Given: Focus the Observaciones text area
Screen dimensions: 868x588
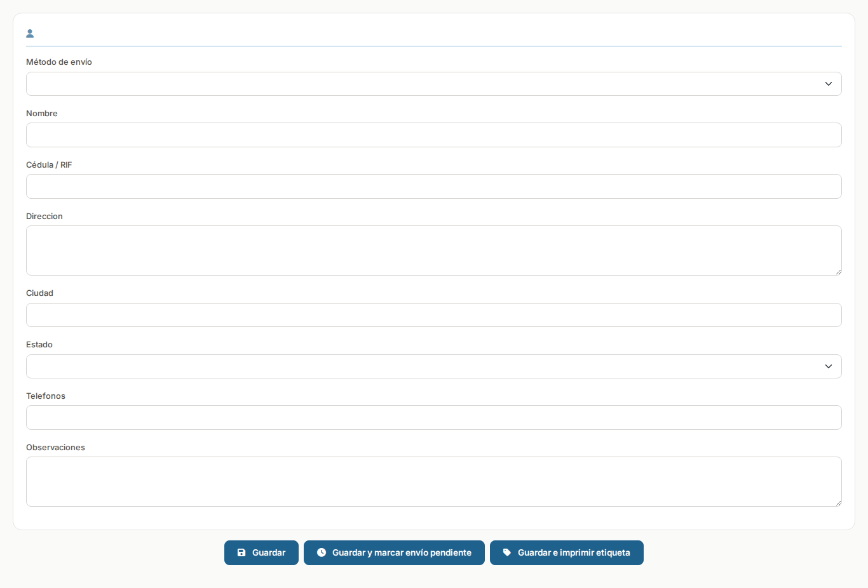Looking at the screenshot, I should 433,481.
